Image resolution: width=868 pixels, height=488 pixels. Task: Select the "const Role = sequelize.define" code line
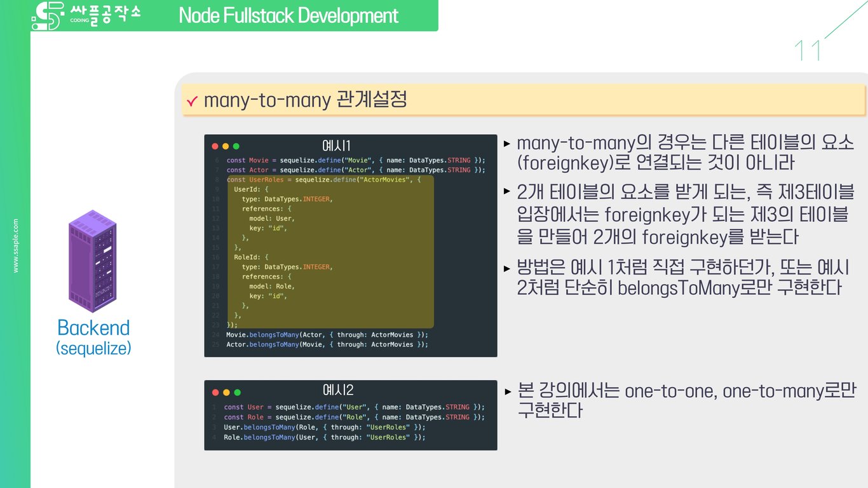click(x=355, y=417)
